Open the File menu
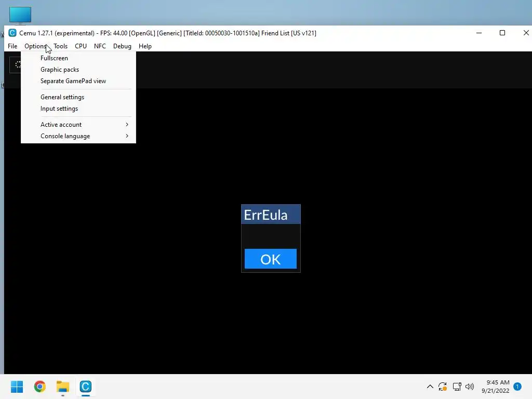The image size is (532, 399). coord(12,46)
